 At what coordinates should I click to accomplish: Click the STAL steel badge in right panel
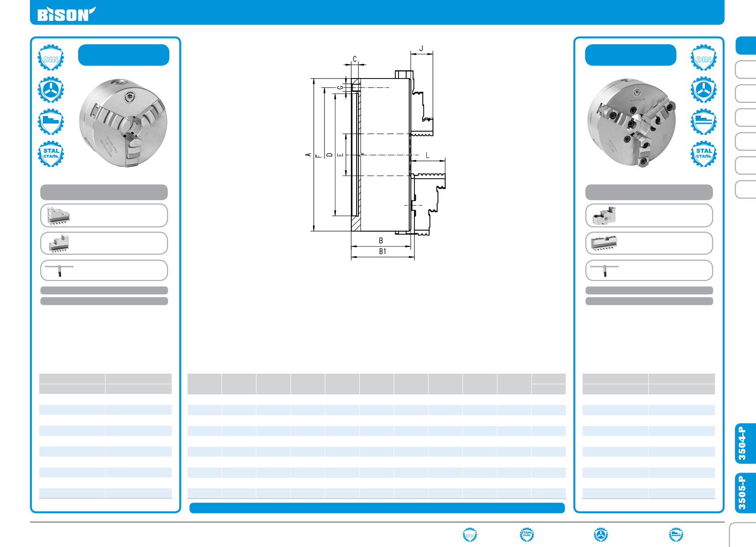tap(703, 154)
